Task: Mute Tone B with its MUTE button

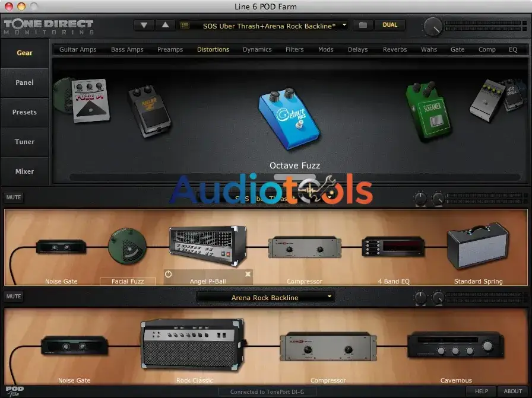Action: [14, 297]
